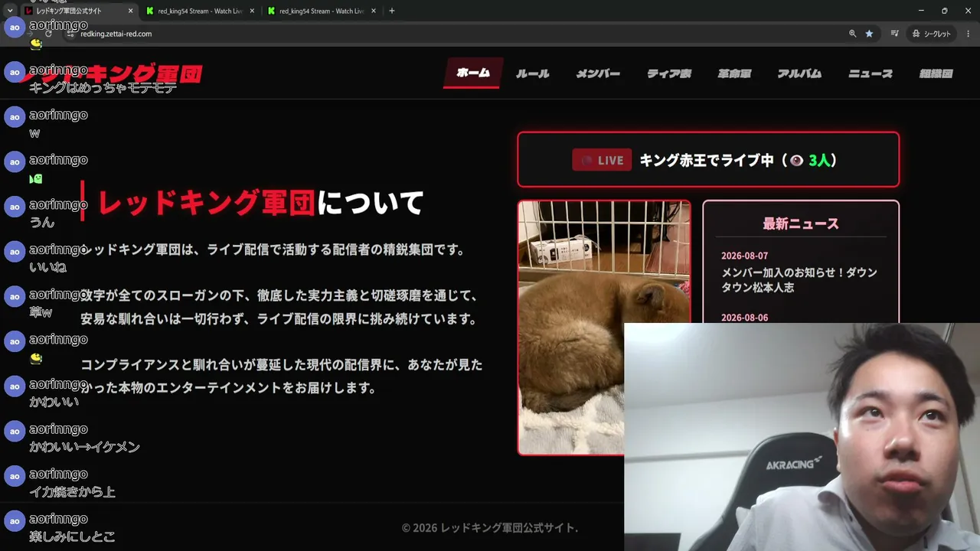Click the yellow emote above the かわいい message
This screenshot has width=980, height=551.
(36, 358)
